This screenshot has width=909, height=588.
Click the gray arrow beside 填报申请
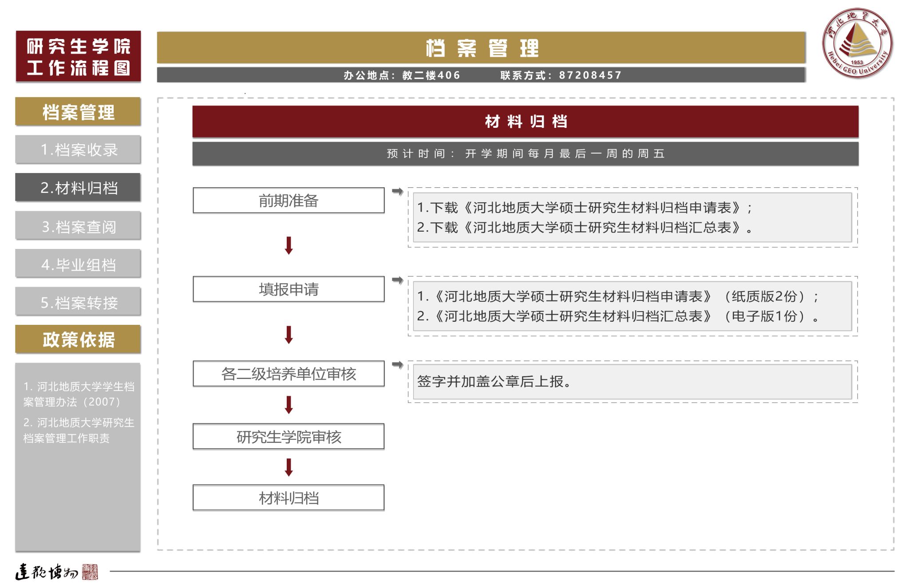[x=398, y=280]
